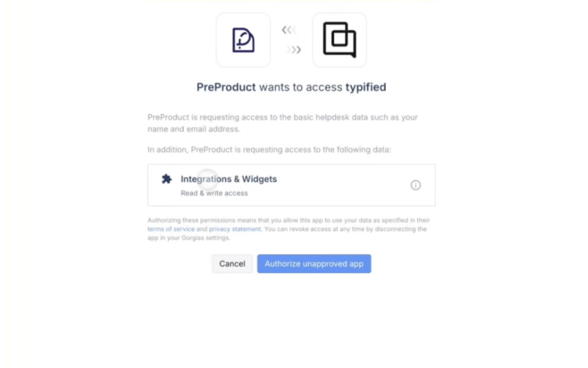Click the Authorize unapproved app button

point(314,263)
